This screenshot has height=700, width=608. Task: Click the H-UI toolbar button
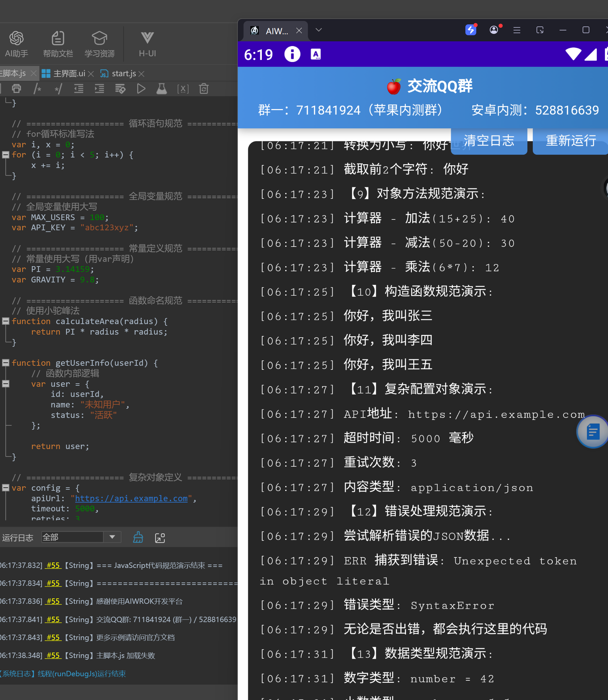coord(147,44)
